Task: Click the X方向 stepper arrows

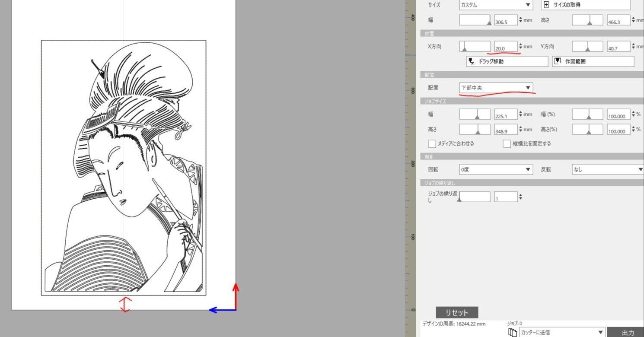Action: coord(520,47)
